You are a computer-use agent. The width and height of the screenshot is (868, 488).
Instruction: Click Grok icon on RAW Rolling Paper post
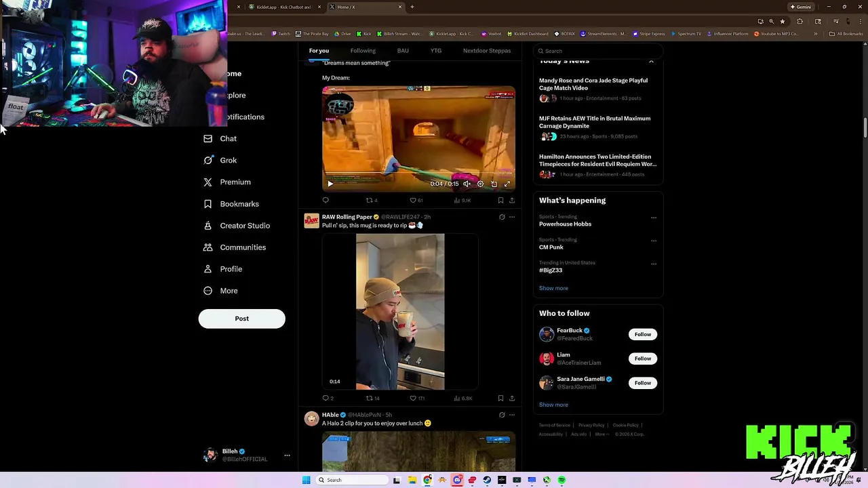click(x=502, y=217)
